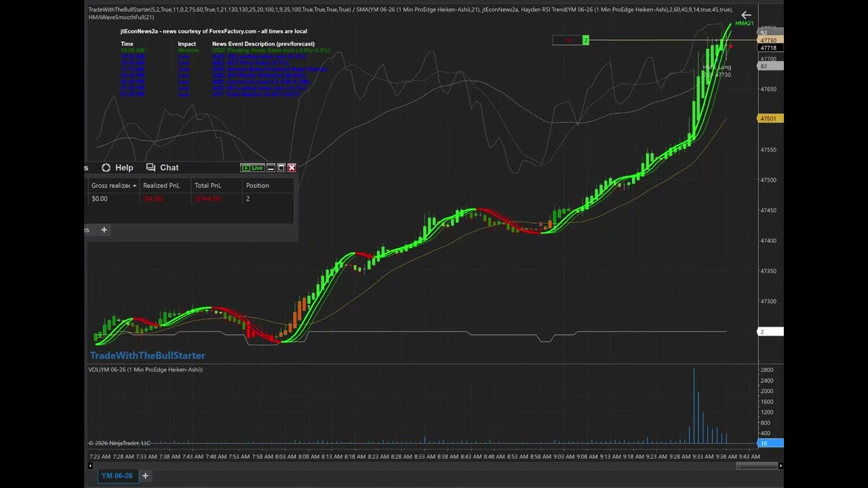Click the position PnL box on order line

click(568, 41)
